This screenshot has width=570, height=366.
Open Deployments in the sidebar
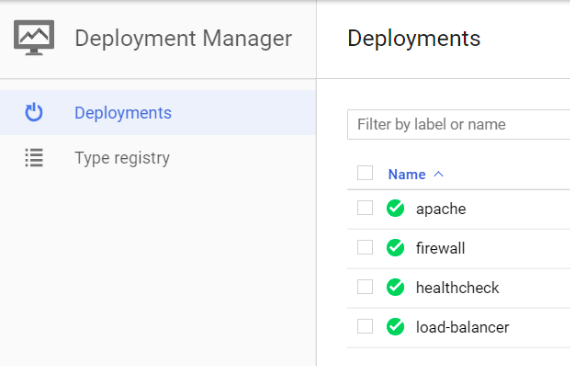(158, 113)
